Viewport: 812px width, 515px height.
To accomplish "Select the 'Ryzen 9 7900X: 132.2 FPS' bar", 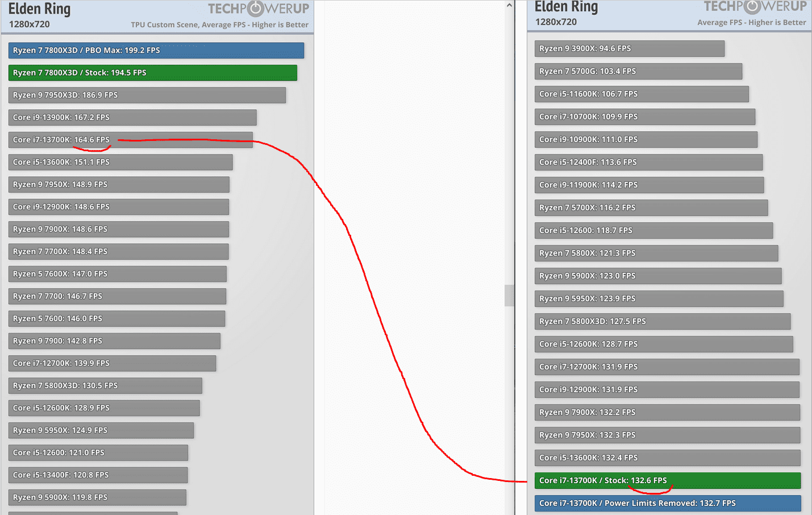I will (667, 412).
